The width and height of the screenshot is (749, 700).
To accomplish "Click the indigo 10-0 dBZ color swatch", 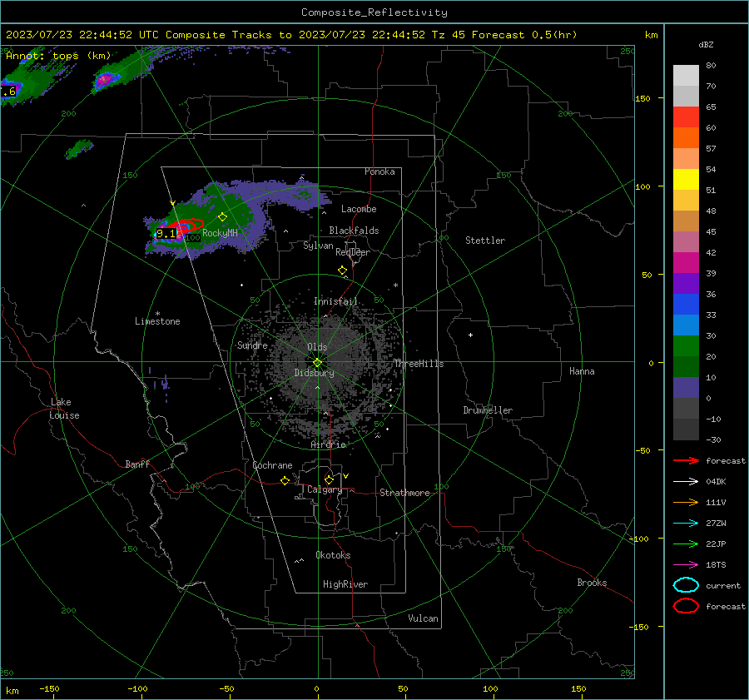I will click(x=686, y=388).
